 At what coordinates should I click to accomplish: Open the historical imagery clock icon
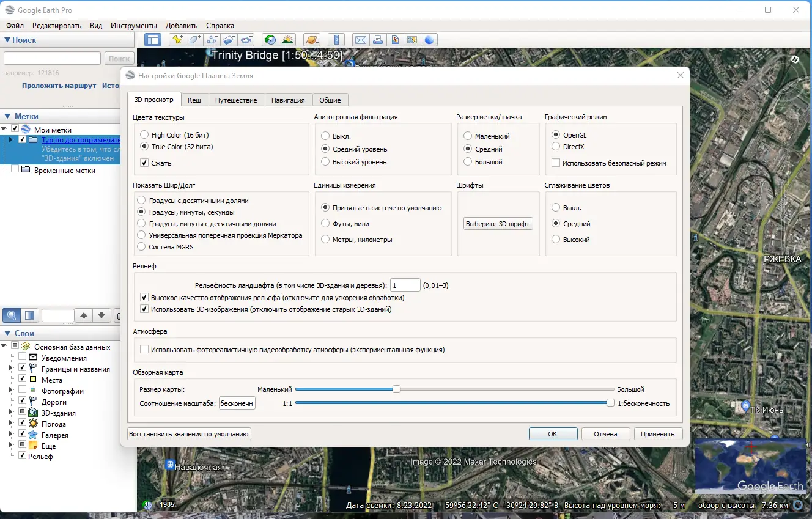270,40
